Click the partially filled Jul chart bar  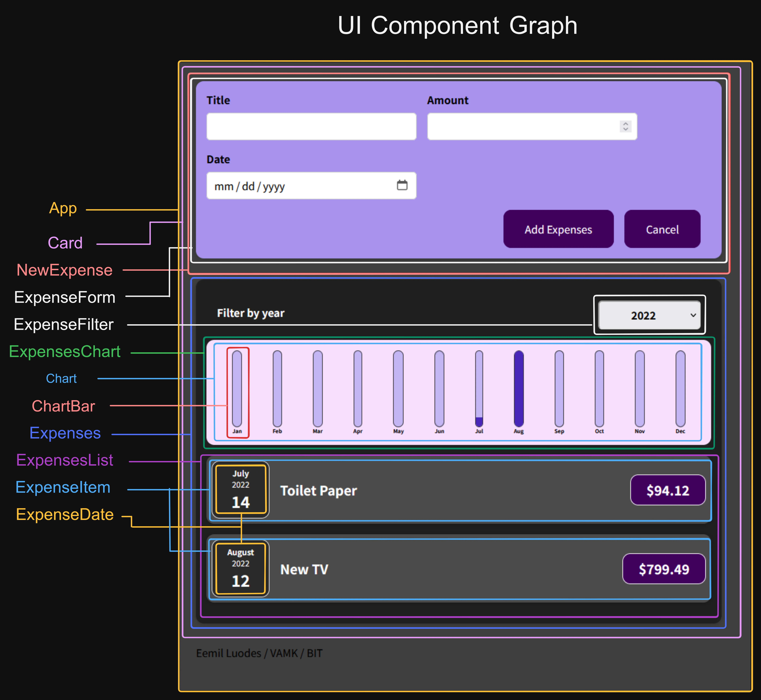pyautogui.click(x=479, y=388)
